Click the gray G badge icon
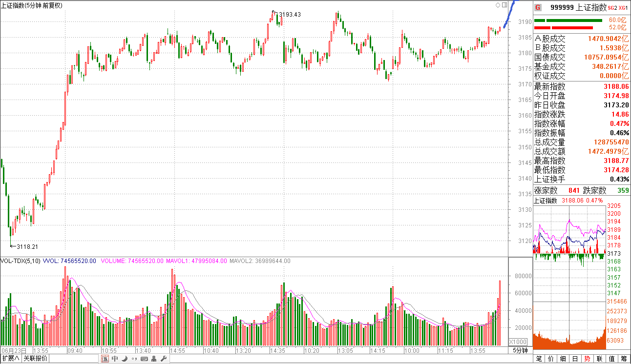The height and width of the screenshot is (364, 631). click(x=538, y=7)
